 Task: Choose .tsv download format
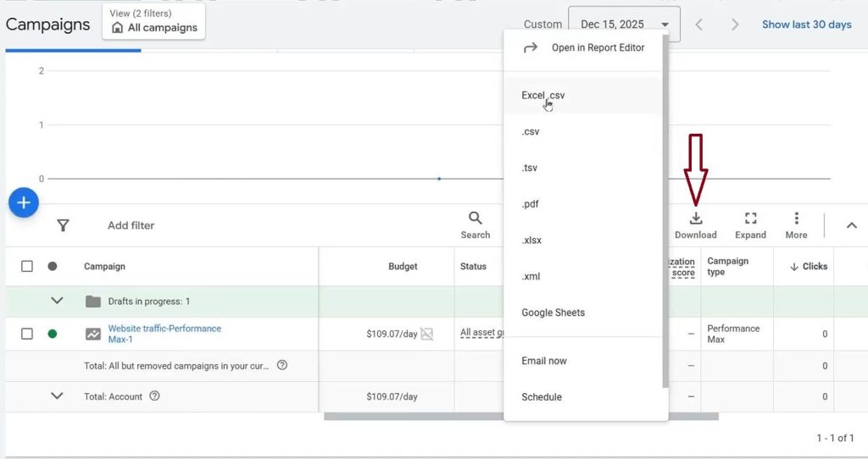point(583,168)
